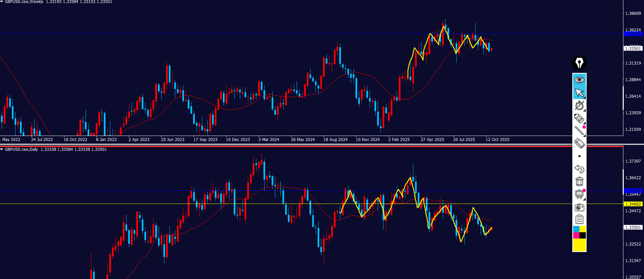The height and width of the screenshot is (279, 644).
Task: Select the black color swatch
Action: point(582,235)
